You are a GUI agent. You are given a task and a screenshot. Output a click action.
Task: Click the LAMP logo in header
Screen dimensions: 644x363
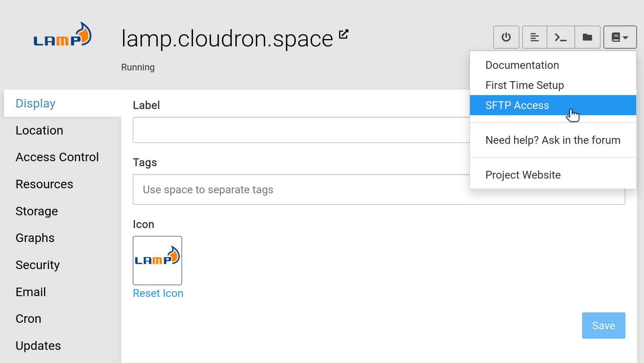(x=63, y=35)
